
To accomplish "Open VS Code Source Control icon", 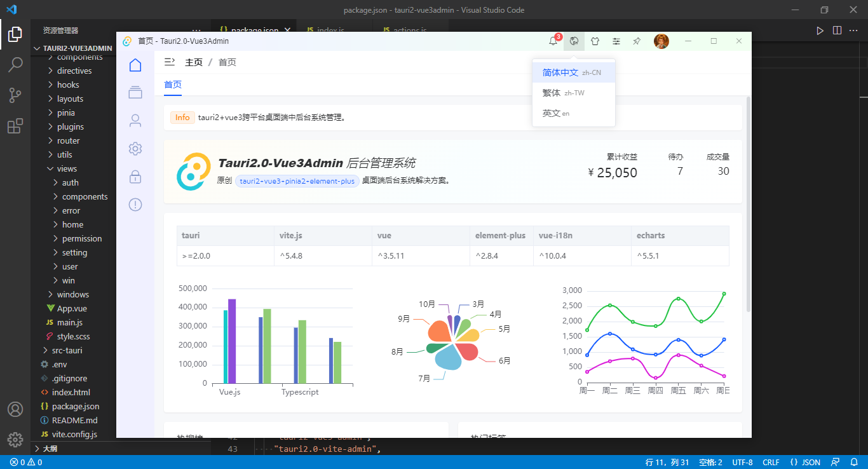I will pyautogui.click(x=15, y=95).
